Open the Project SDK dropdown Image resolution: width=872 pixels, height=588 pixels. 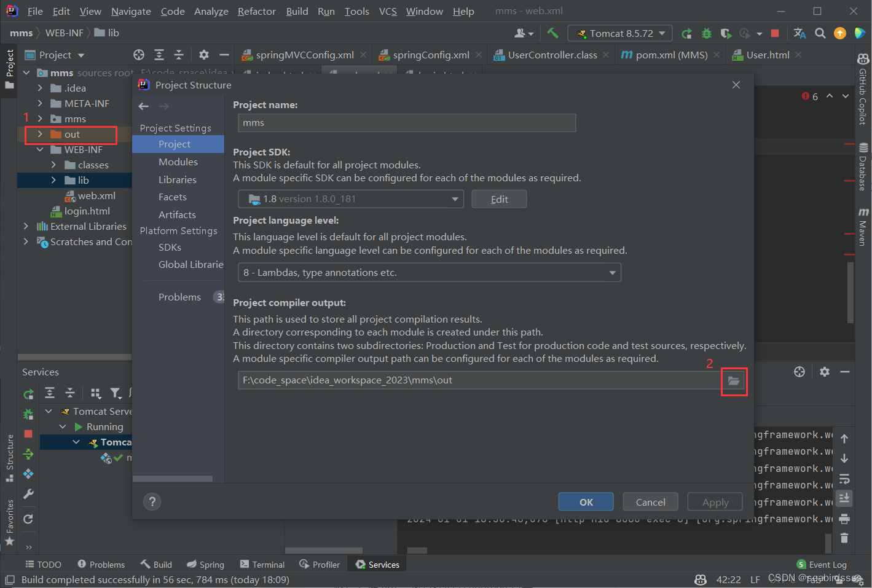tap(350, 199)
